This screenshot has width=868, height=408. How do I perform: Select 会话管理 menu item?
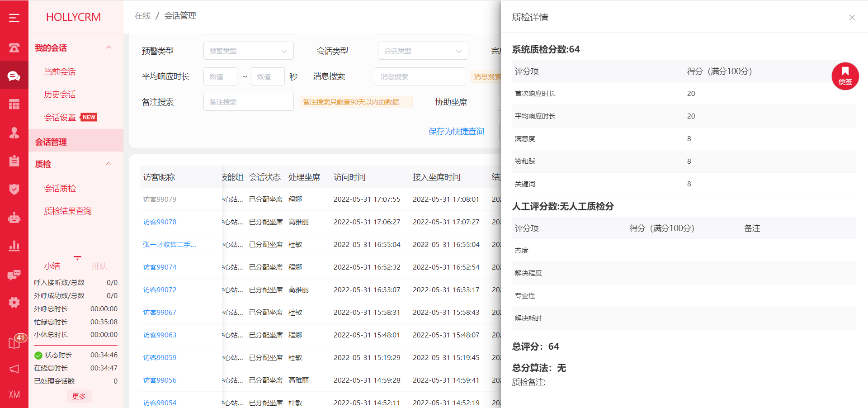coord(76,142)
